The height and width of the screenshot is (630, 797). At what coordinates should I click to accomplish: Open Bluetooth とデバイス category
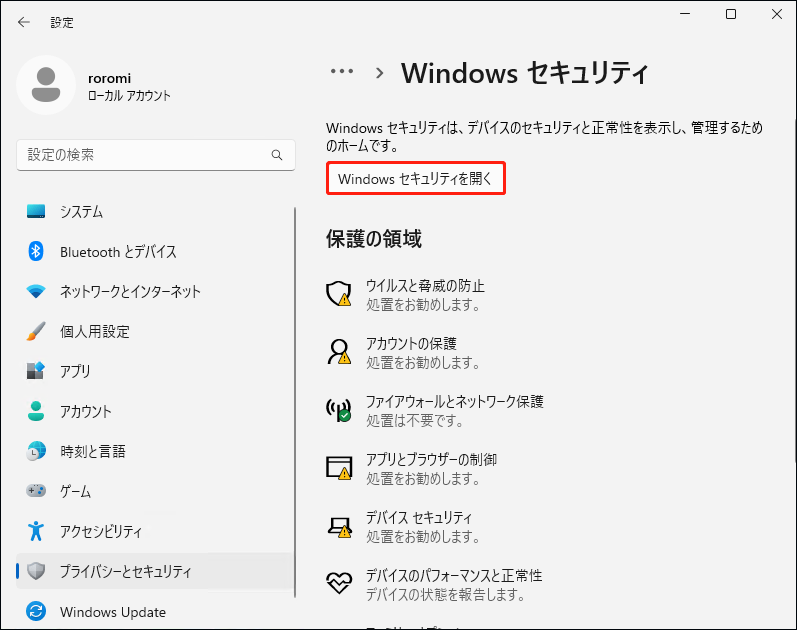tap(155, 251)
